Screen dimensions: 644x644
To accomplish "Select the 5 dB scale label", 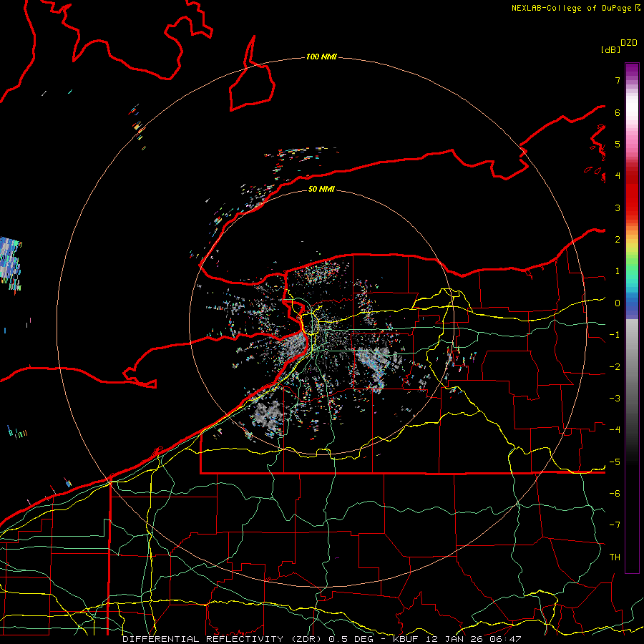I will [x=618, y=144].
